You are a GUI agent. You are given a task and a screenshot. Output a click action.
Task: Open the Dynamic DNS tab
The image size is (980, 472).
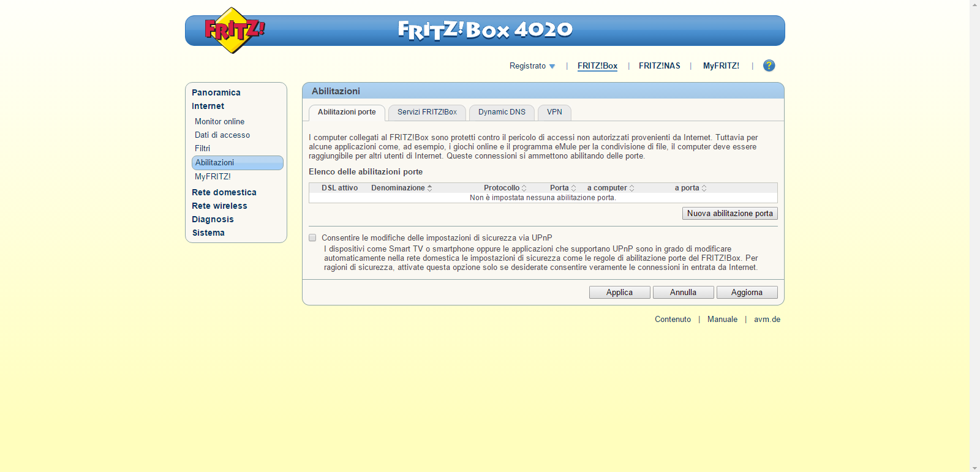click(x=502, y=112)
